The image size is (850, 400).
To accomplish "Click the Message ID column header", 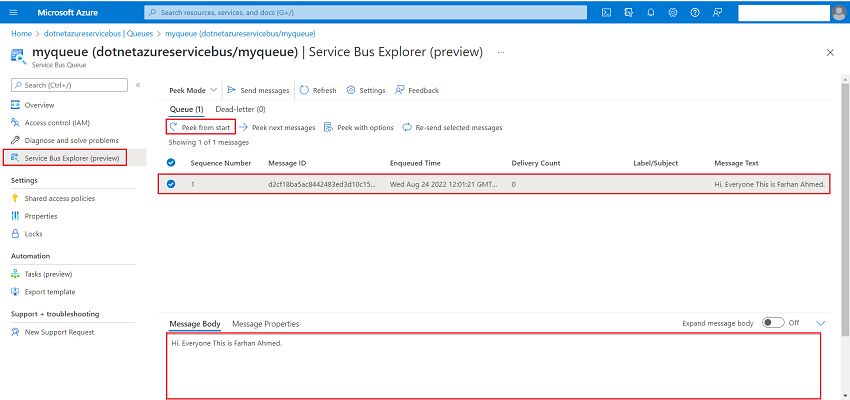I will 288,163.
